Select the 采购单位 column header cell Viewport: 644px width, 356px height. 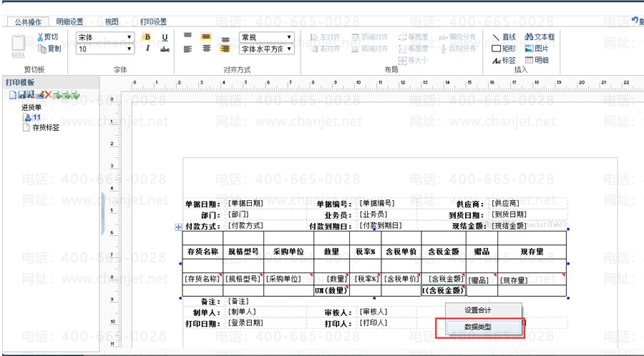[x=289, y=252]
